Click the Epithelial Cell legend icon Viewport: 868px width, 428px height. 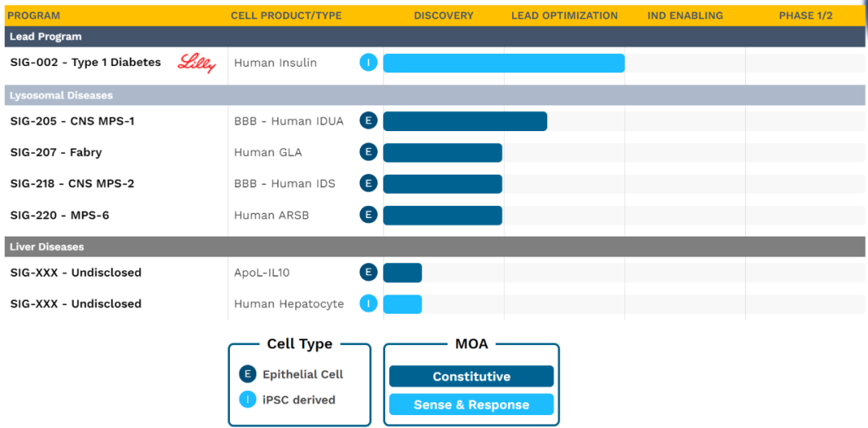pyautogui.click(x=248, y=374)
